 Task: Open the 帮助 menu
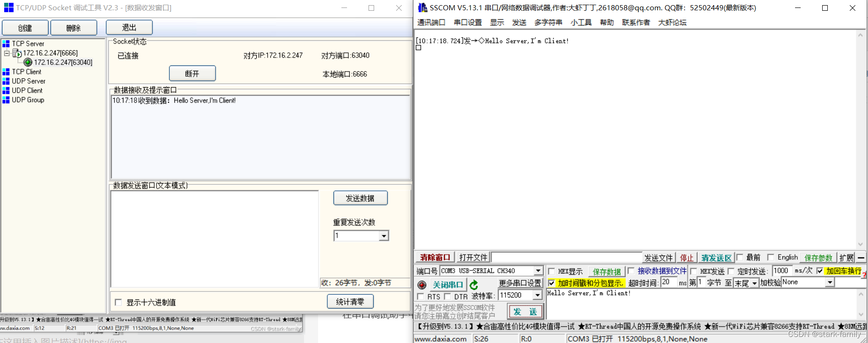(x=607, y=22)
